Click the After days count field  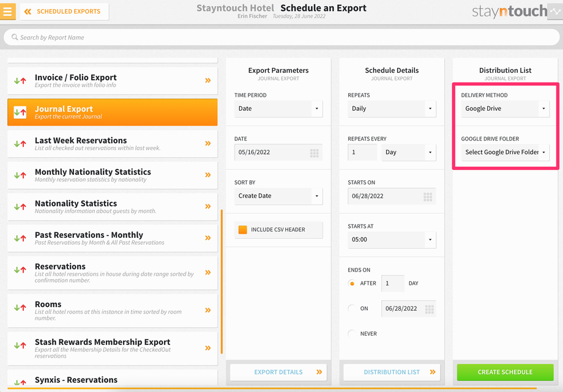[393, 284]
